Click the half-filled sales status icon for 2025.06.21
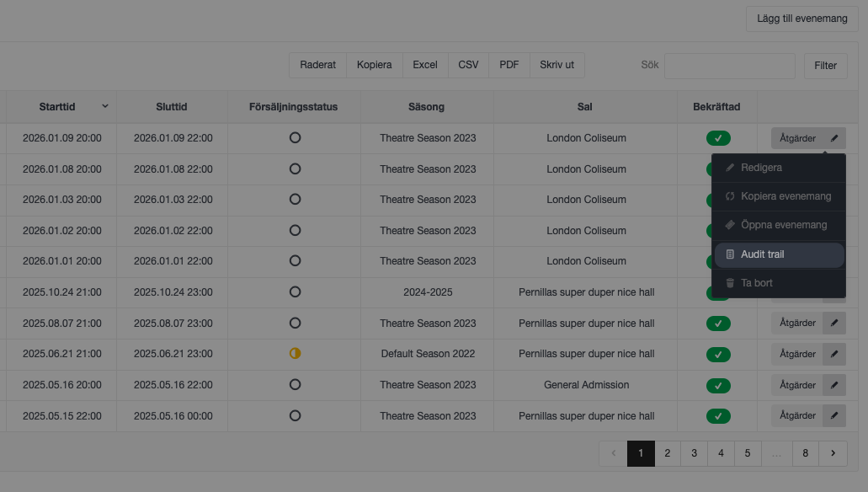The width and height of the screenshot is (868, 492). (x=295, y=354)
